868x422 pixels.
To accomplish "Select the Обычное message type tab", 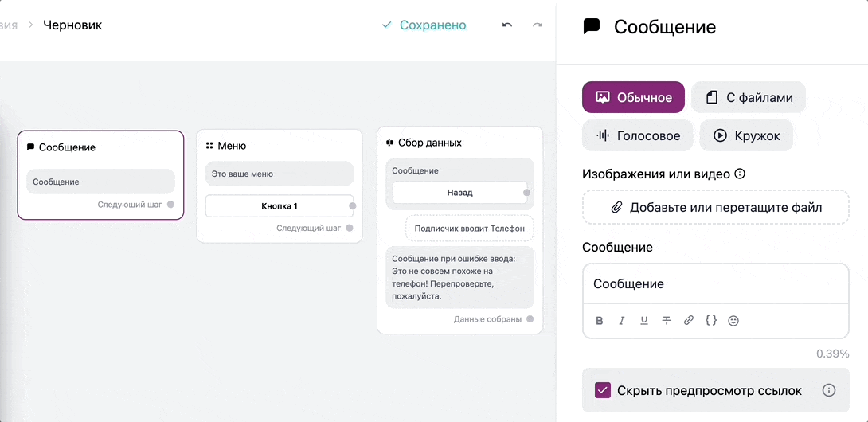I will (633, 97).
